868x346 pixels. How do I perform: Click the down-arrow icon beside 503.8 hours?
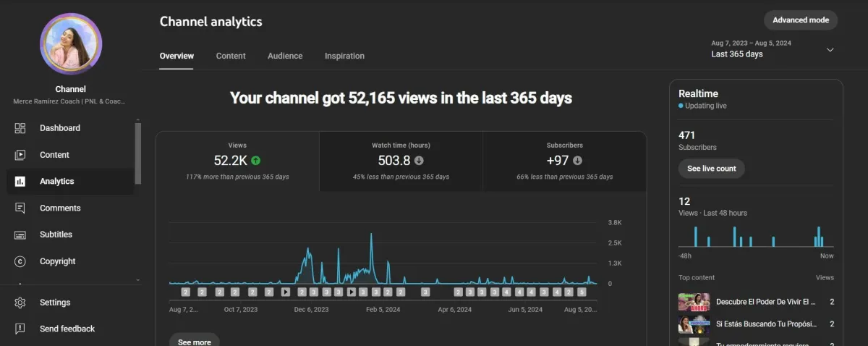coord(419,161)
